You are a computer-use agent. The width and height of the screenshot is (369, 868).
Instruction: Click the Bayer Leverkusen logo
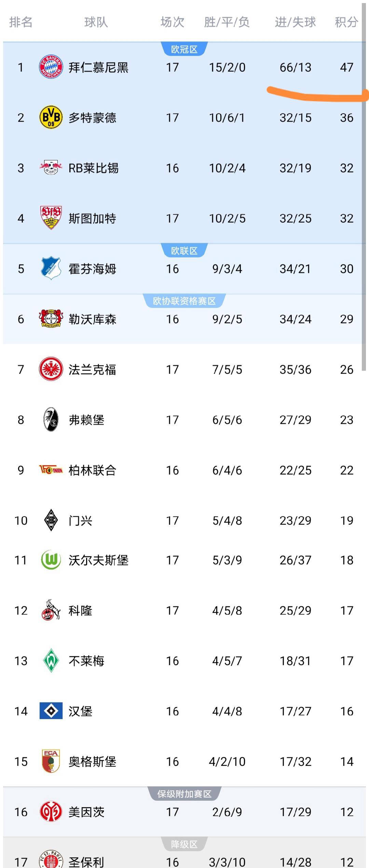tap(51, 319)
